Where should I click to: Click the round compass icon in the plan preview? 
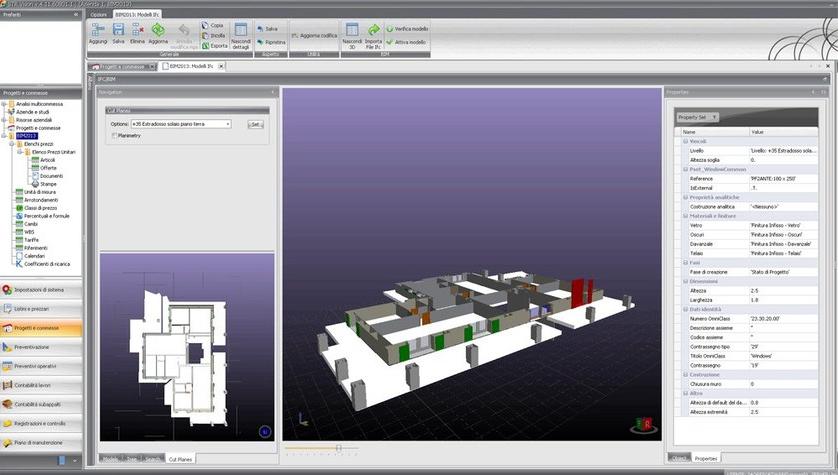[265, 431]
